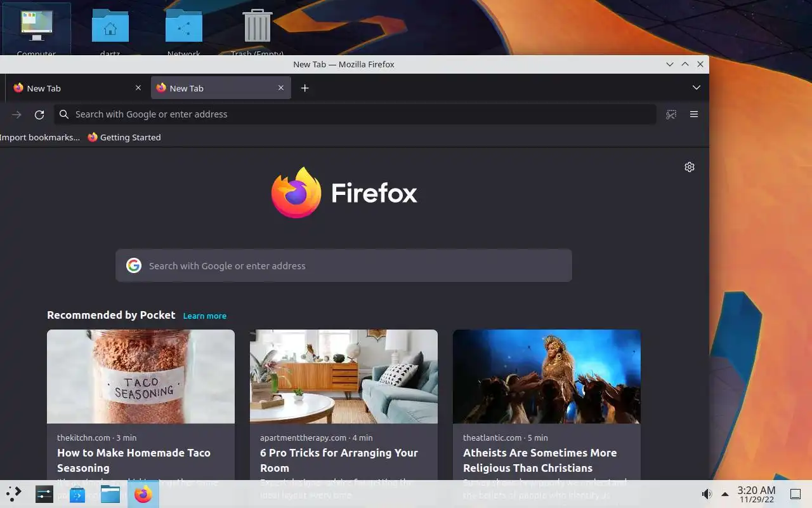Screen dimensions: 812x508
Task: Open Dolphin file manager from taskbar
Action: pos(110,493)
